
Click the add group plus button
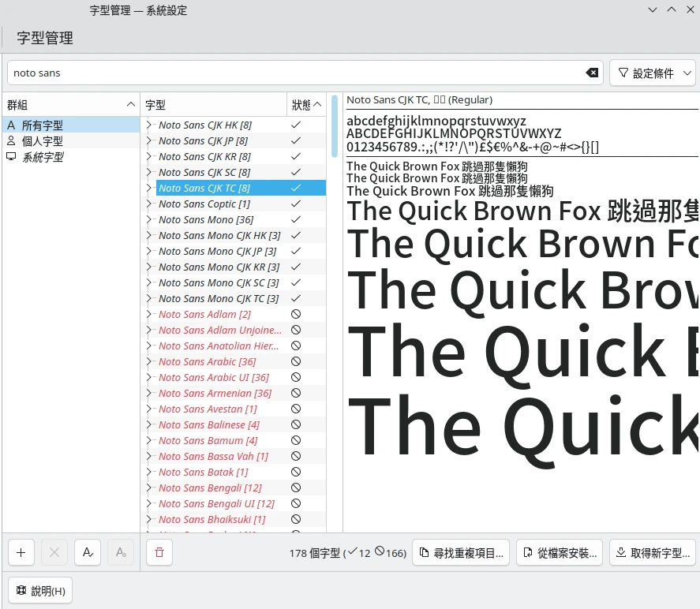click(21, 553)
